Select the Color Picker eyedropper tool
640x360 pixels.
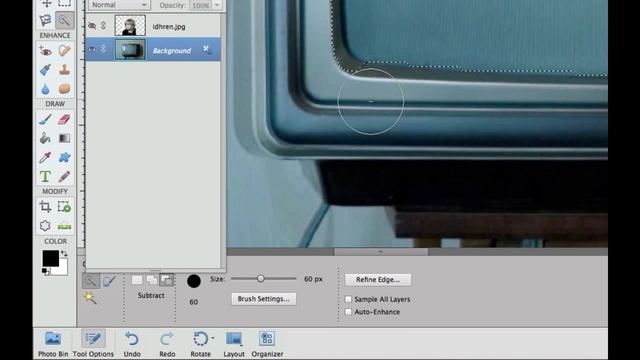tap(46, 157)
